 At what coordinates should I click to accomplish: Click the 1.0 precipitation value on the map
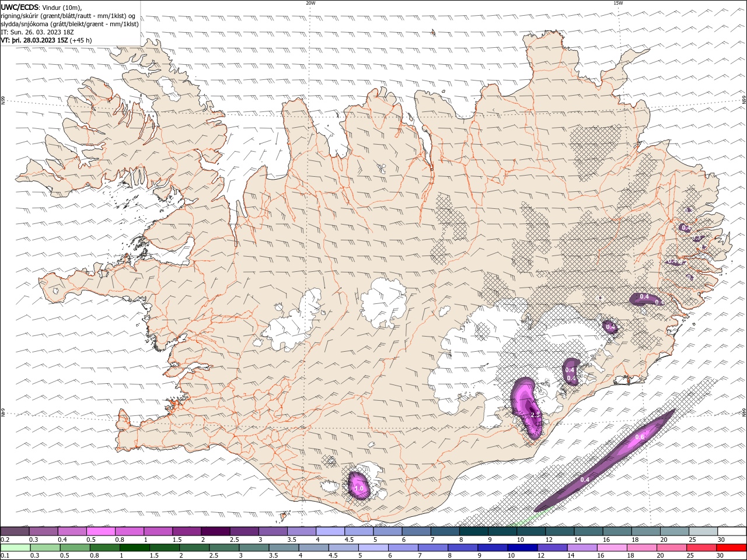tap(359, 488)
